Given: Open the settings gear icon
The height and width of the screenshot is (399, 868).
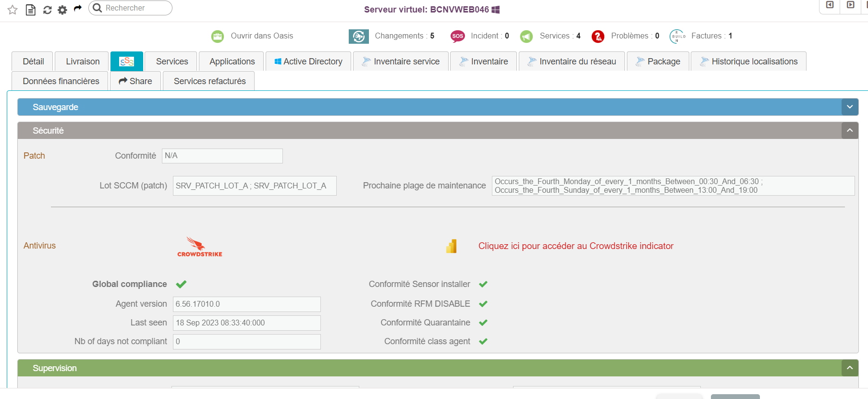Looking at the screenshot, I should [62, 10].
